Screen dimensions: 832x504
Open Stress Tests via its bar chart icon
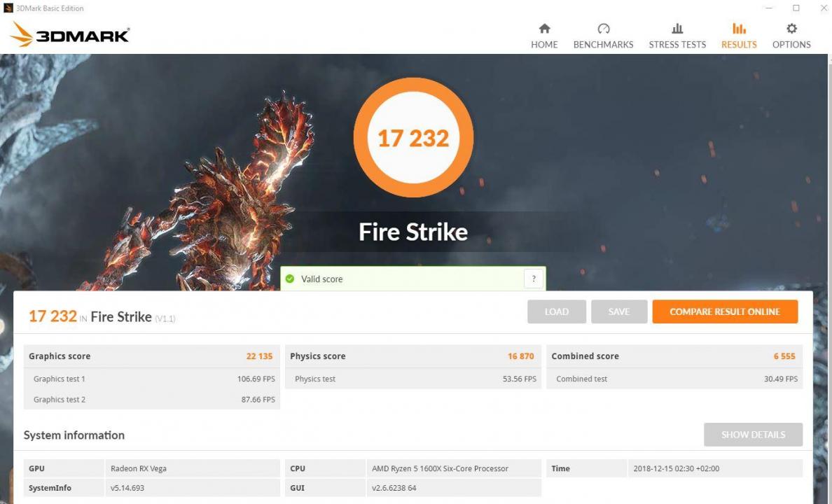click(x=677, y=29)
